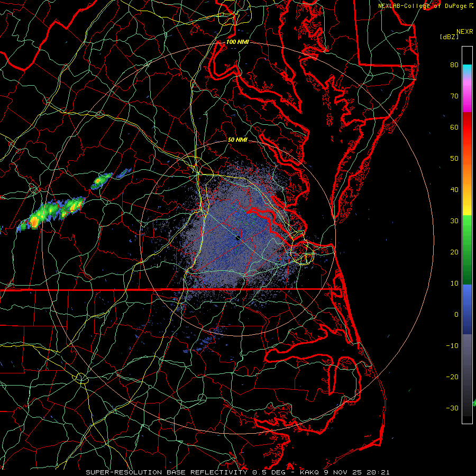Click the cyan segment of the color bar

tap(467, 69)
